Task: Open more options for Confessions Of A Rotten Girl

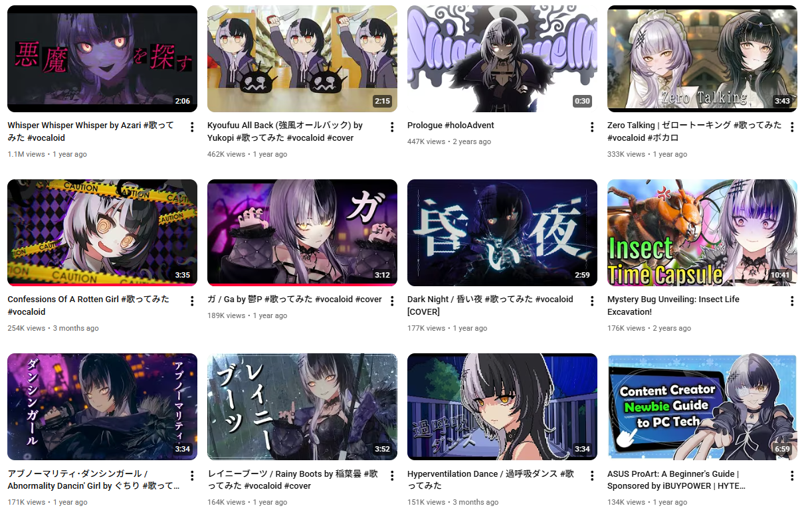Action: [192, 301]
